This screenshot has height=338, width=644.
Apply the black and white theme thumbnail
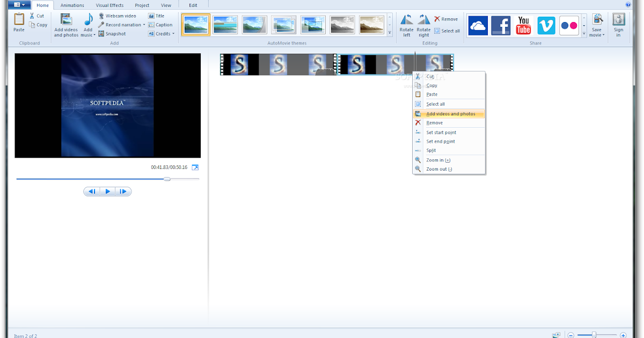click(x=342, y=25)
